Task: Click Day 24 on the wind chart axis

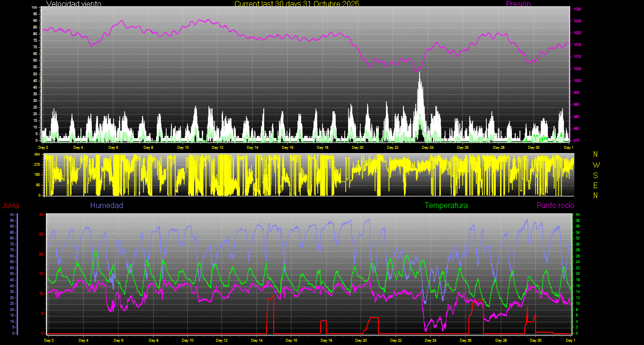Action: 428,147
